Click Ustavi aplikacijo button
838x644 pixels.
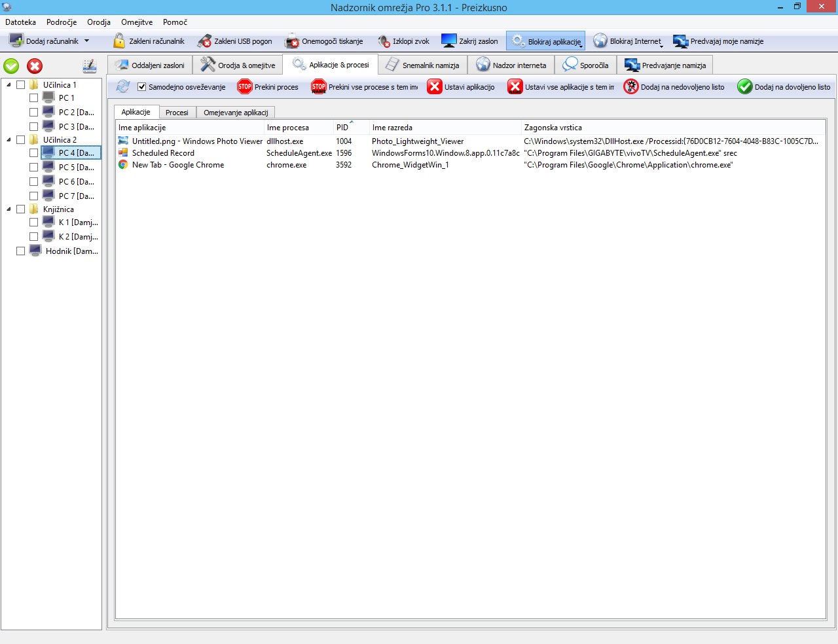coord(462,87)
